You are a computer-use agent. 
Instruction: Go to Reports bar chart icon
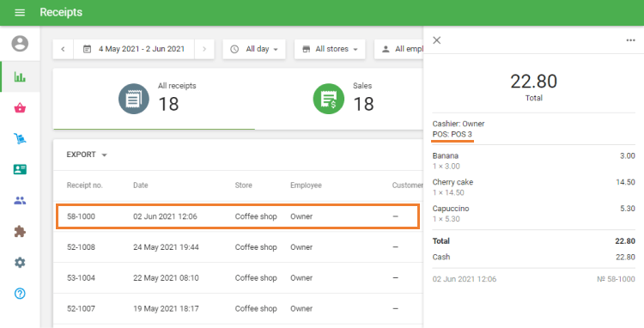20,76
